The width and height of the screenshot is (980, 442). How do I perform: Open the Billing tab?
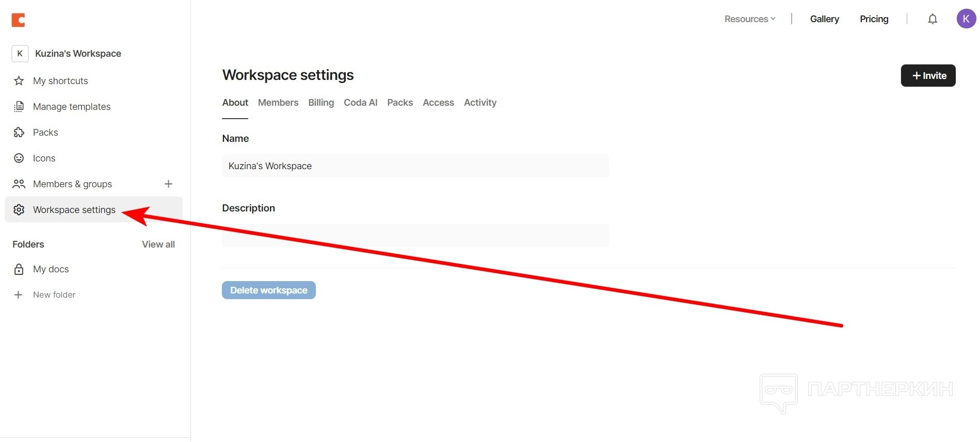tap(321, 103)
